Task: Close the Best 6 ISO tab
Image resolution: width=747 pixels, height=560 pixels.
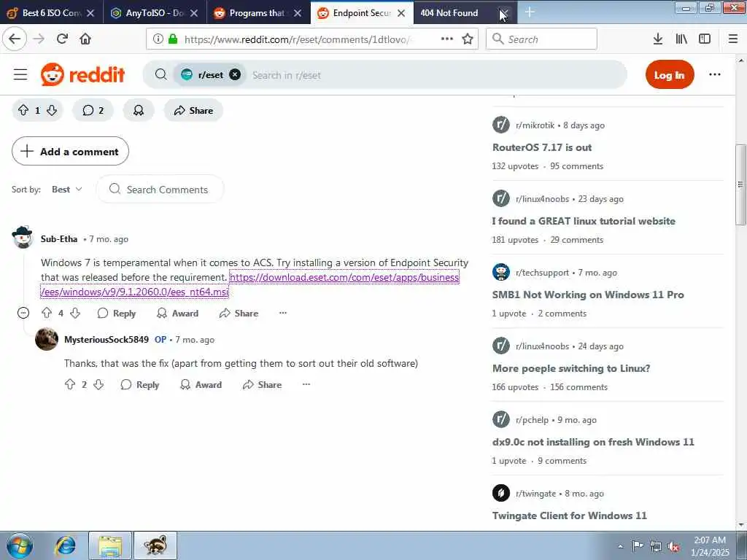Action: pos(90,13)
